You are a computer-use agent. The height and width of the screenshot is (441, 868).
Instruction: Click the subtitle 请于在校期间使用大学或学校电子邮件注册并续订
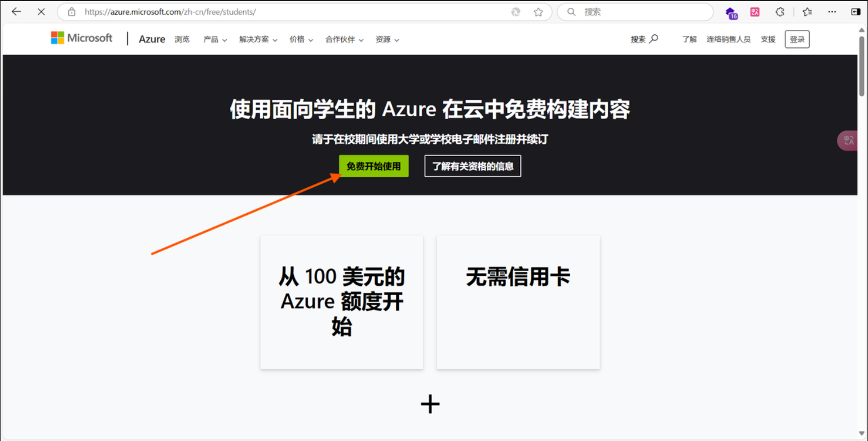430,139
